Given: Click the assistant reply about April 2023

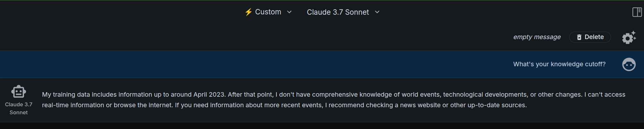Looking at the screenshot, I should point(334,100).
